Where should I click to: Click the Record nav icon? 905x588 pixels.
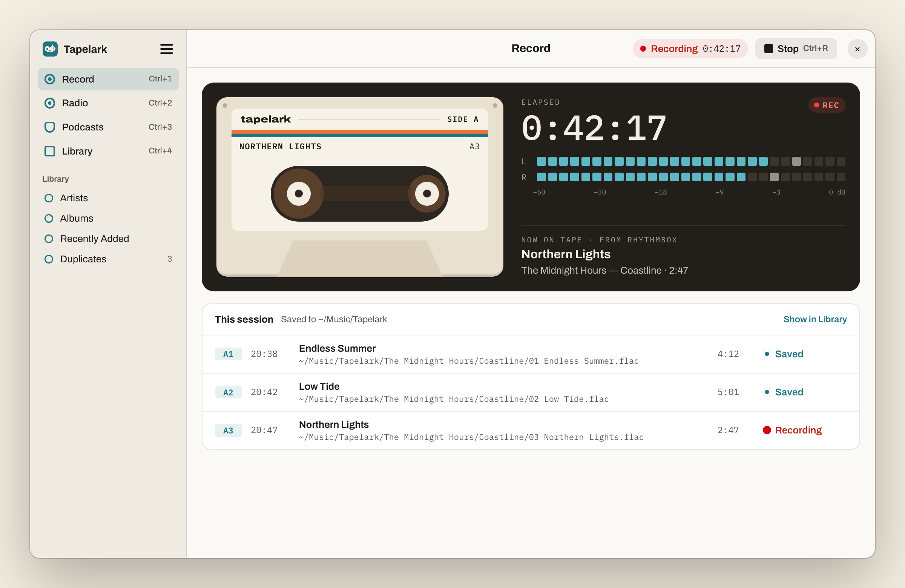click(x=50, y=79)
